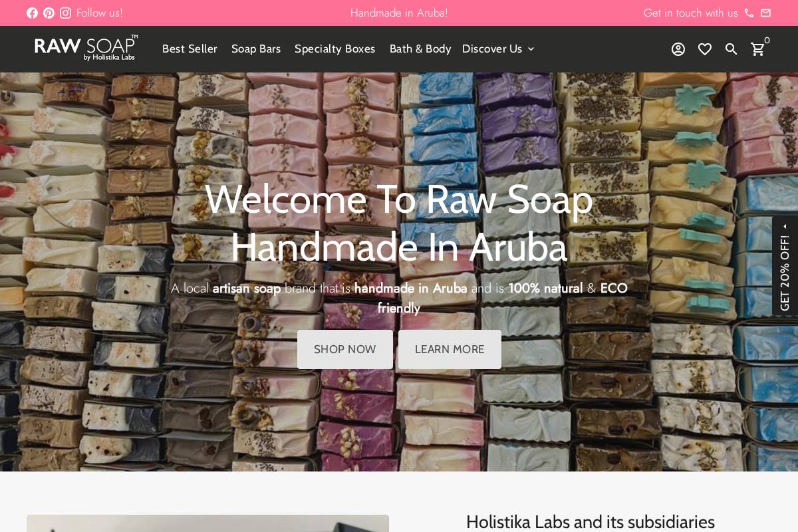Viewport: 798px width, 532px height.
Task: Expand the Discover Us dropdown menu
Action: pos(498,49)
